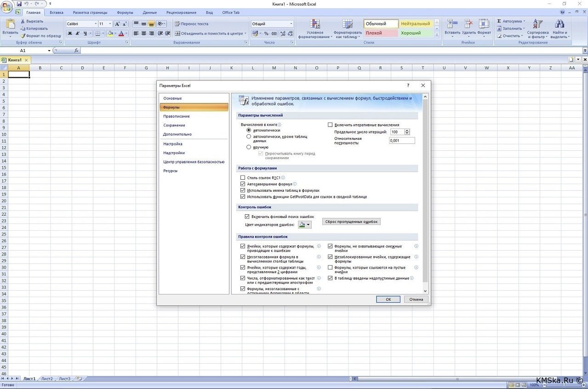Toggle italic К formatting
Image resolution: width=588 pixels, height=389 pixels.
(78, 34)
